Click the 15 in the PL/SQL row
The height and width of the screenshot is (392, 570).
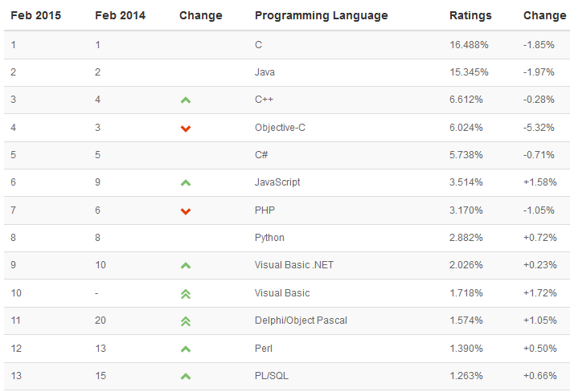pos(100,376)
